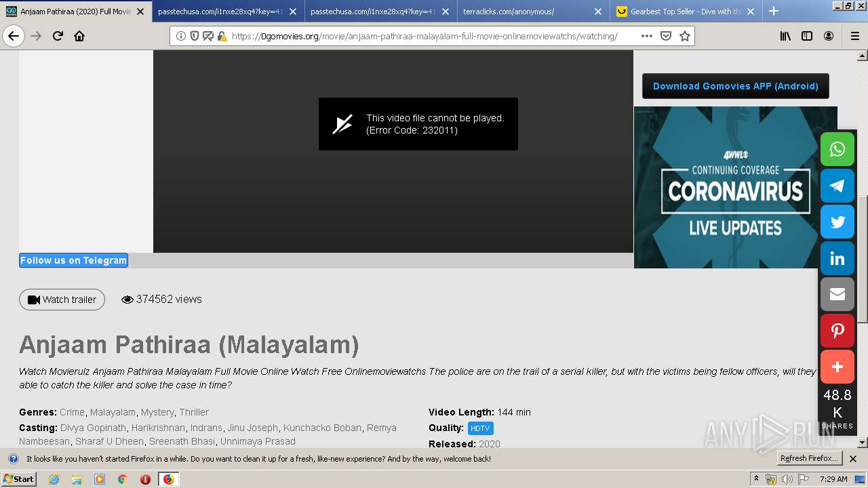
Task: Toggle the sidebar view
Action: [807, 36]
